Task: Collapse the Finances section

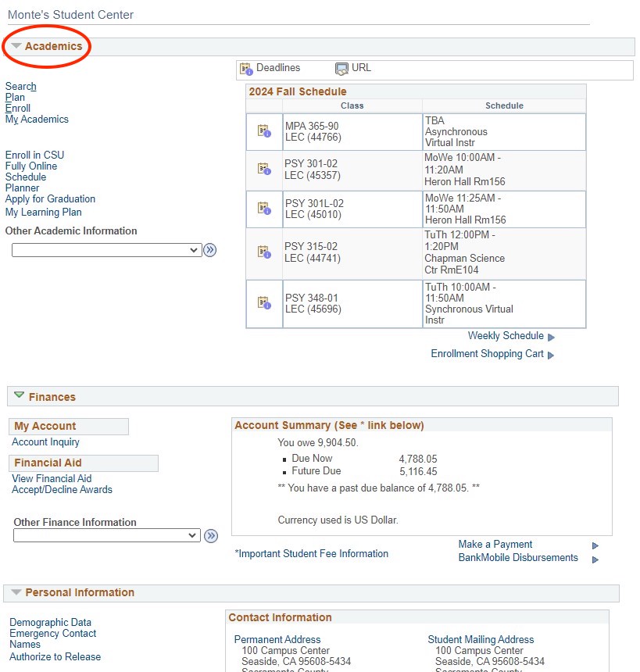Action: tap(20, 397)
